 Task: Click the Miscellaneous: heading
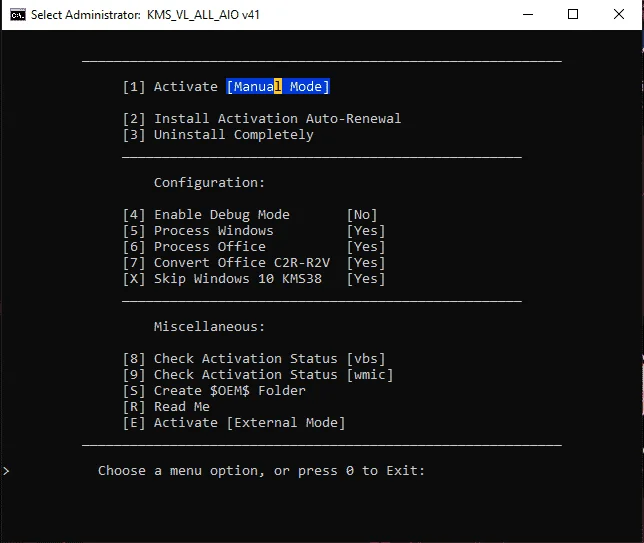point(209,327)
